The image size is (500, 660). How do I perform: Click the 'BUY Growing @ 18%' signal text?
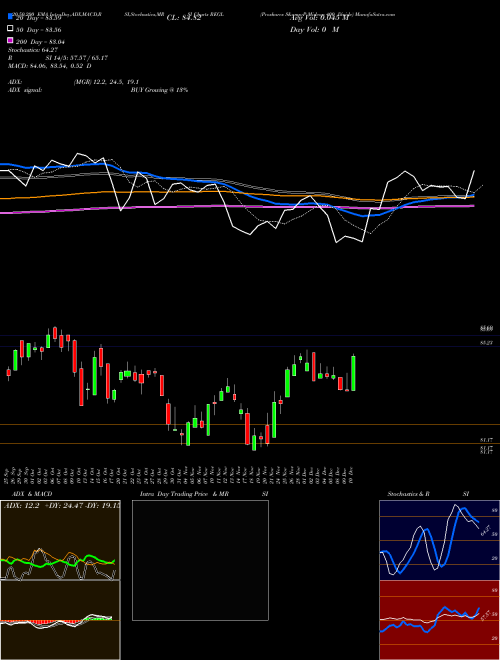(x=159, y=90)
